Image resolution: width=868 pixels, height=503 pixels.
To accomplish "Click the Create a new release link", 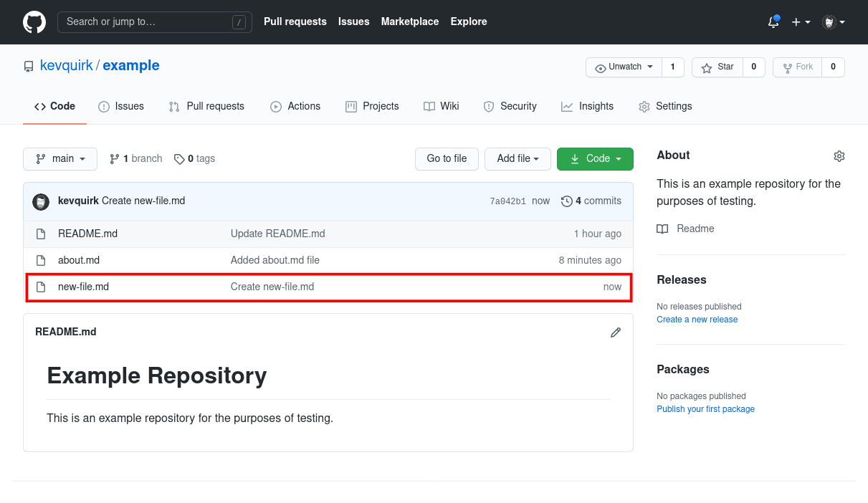I will coord(697,319).
